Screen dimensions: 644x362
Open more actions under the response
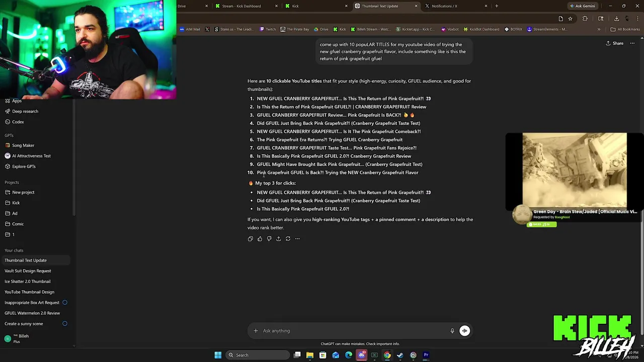coord(297,239)
